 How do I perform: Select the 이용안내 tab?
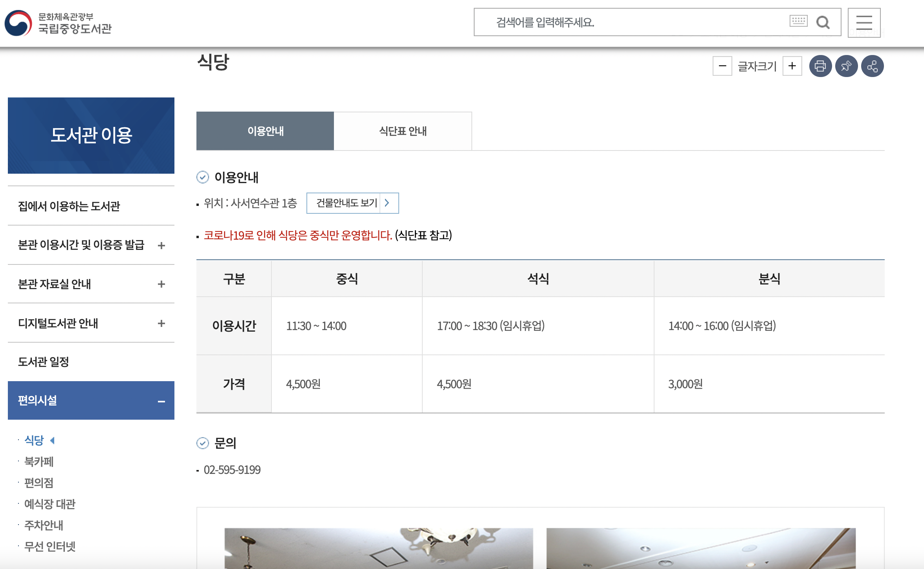265,131
